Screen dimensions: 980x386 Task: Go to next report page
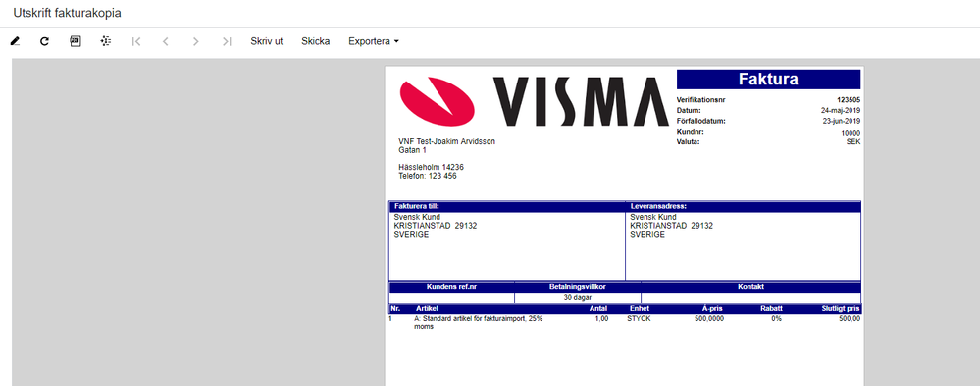(x=195, y=42)
